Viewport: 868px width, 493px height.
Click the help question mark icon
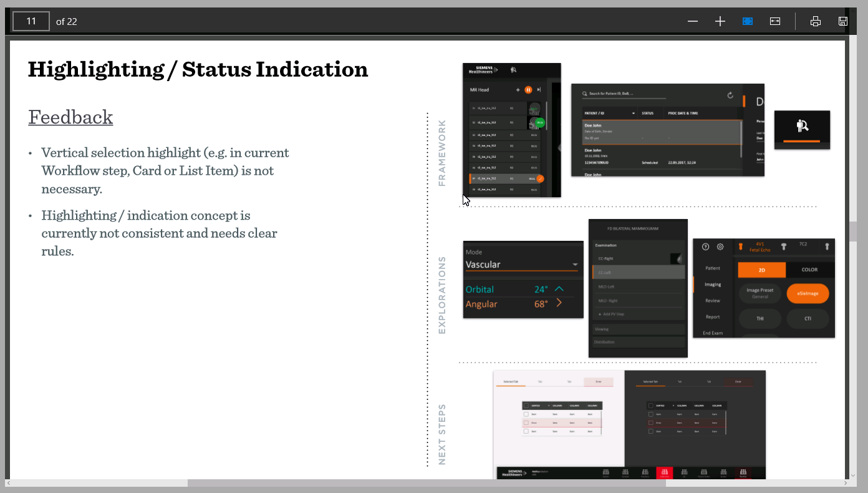point(706,246)
